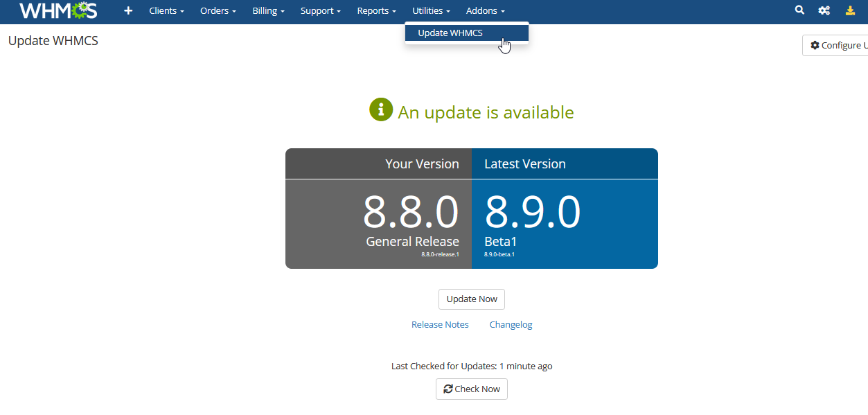868x415 pixels.
Task: Expand the Billing menu
Action: (269, 11)
